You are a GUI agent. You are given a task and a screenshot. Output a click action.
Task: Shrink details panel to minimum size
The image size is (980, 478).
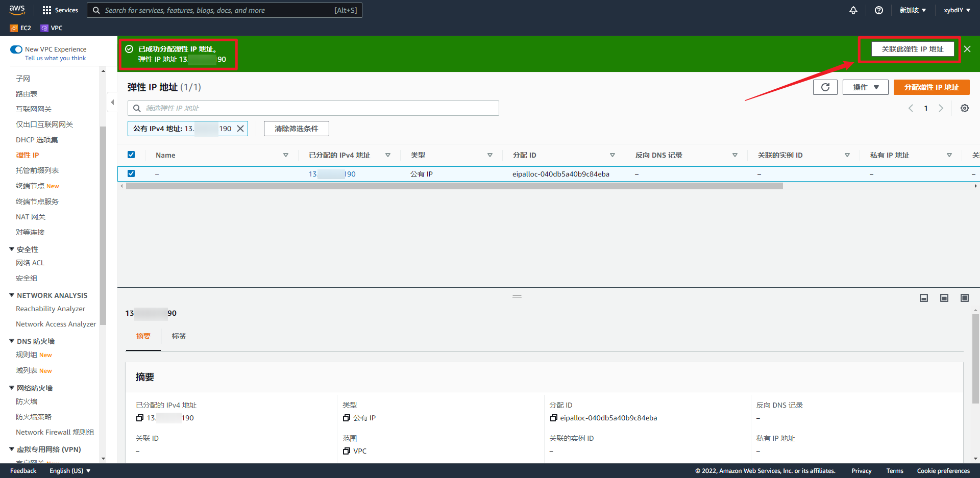[x=924, y=298]
